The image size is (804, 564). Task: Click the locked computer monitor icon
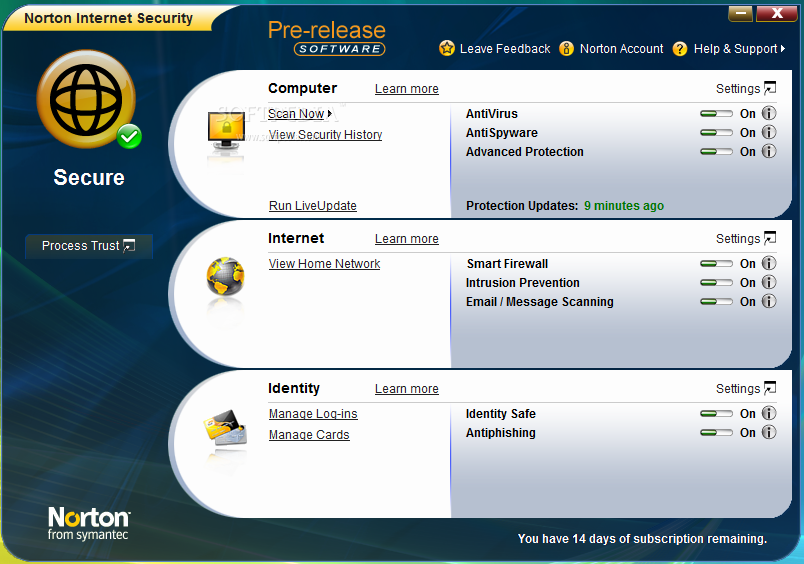tap(225, 131)
